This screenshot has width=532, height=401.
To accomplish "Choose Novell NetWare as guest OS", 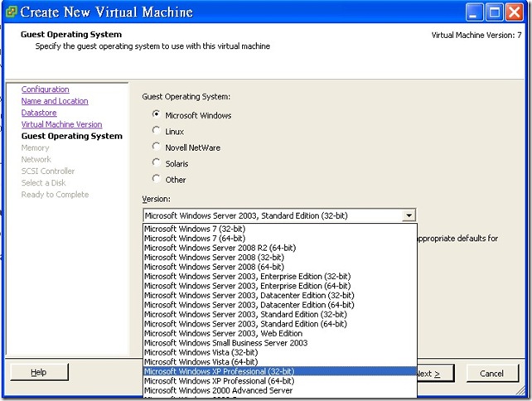I will pyautogui.click(x=156, y=147).
